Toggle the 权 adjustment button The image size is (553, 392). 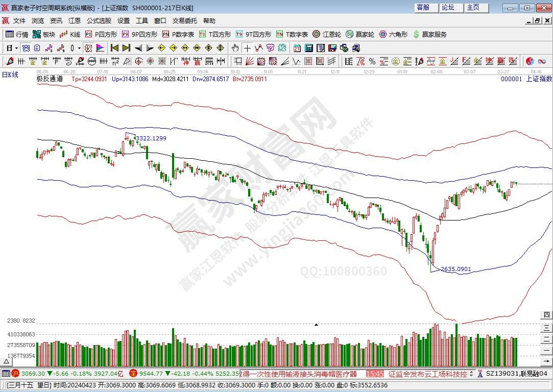[x=88, y=48]
